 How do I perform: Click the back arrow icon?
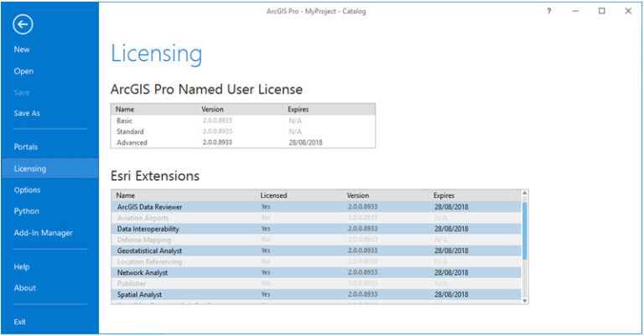[23, 24]
